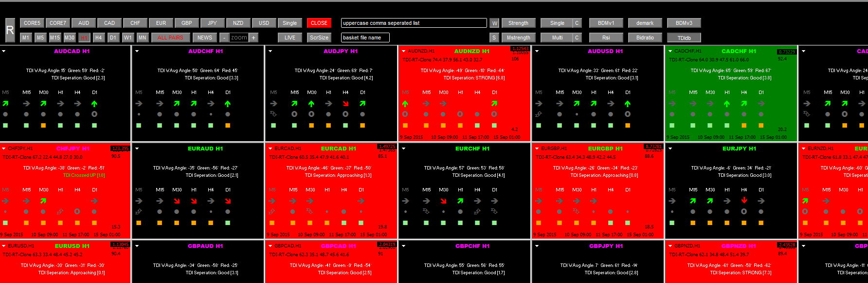Click the green up arrow under H1 in CADCHF
This screenshot has height=283, width=868.
[727, 104]
